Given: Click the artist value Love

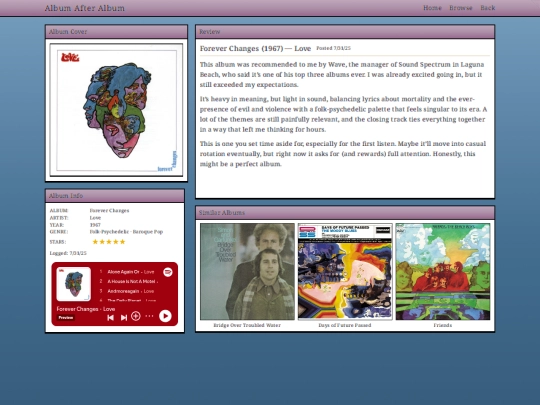Looking at the screenshot, I should tap(95, 218).
